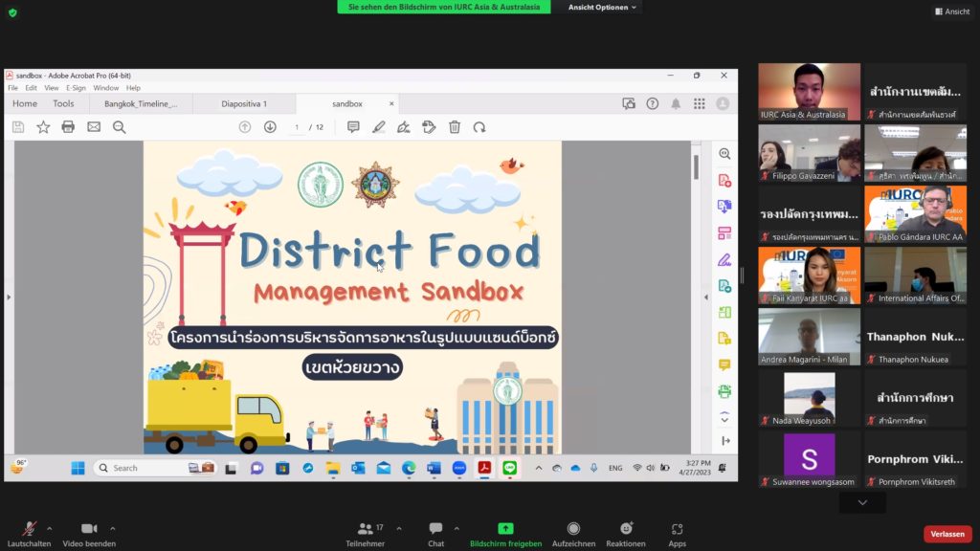Select Andrea Magarini - Milan video tile
This screenshot has height=551, width=980.
pyautogui.click(x=810, y=337)
